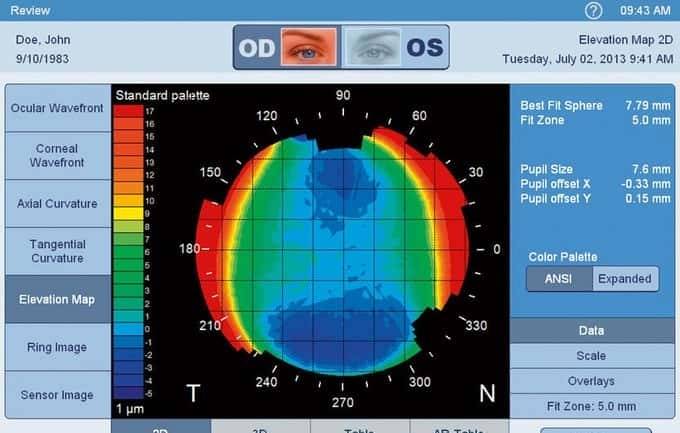
Task: Click the light blue 0 µm palette swatch
Action: [x=128, y=329]
